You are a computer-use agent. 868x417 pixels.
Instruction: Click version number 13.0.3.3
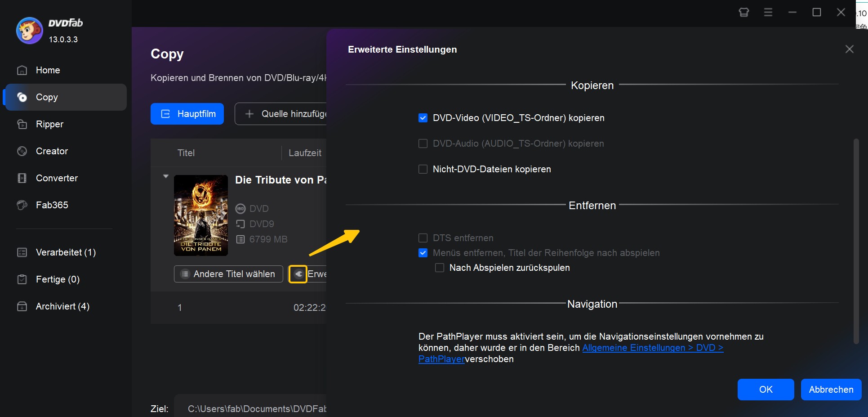[x=63, y=40]
